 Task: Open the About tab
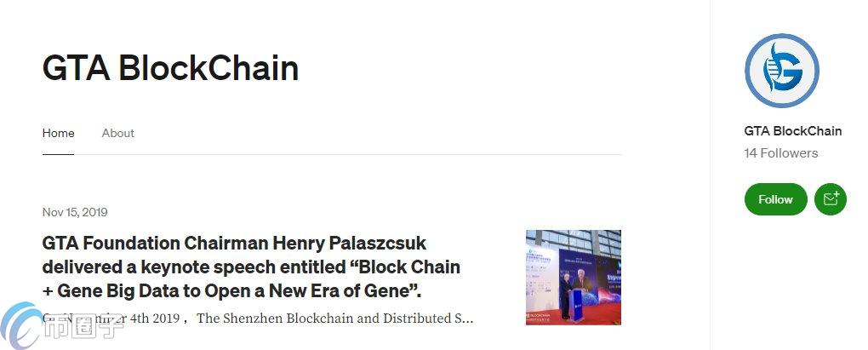pos(117,133)
